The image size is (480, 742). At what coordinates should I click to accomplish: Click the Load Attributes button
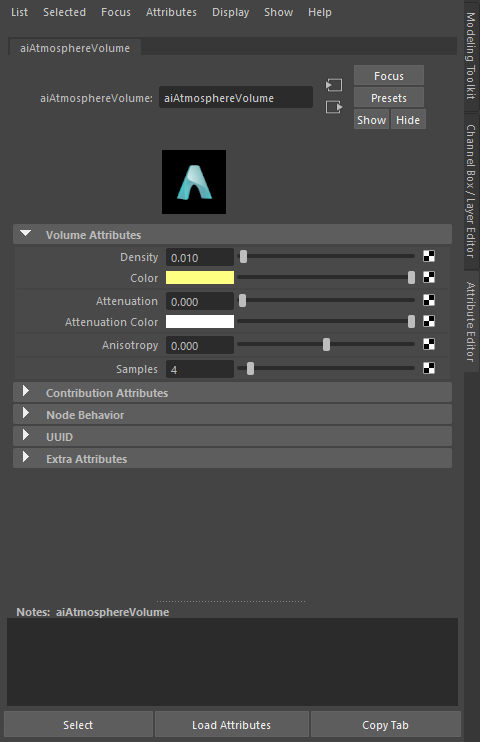231,724
